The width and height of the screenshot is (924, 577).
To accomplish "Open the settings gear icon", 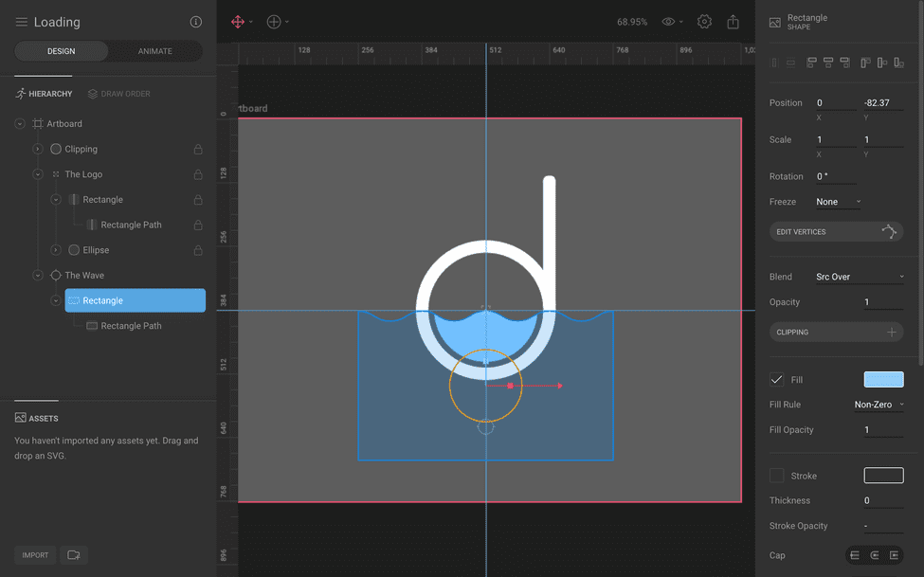I will [x=704, y=21].
